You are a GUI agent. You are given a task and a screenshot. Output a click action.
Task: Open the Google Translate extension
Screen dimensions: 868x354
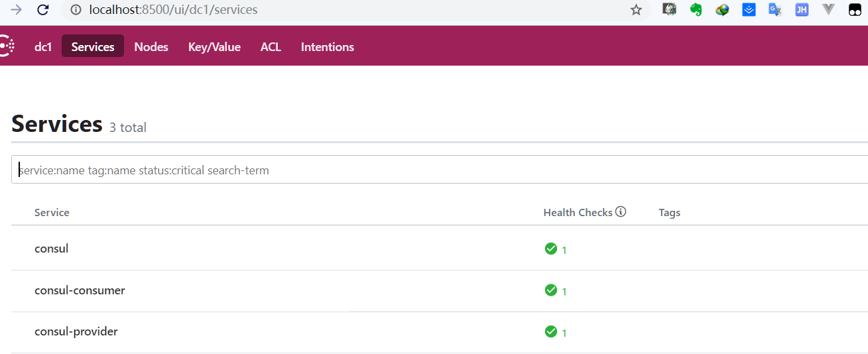775,10
